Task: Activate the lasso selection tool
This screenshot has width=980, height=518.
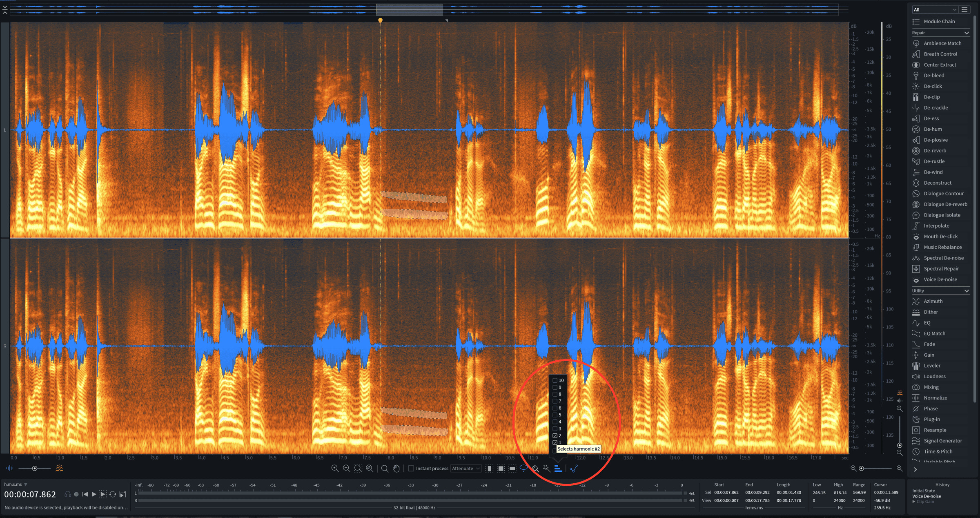Action: click(x=523, y=469)
